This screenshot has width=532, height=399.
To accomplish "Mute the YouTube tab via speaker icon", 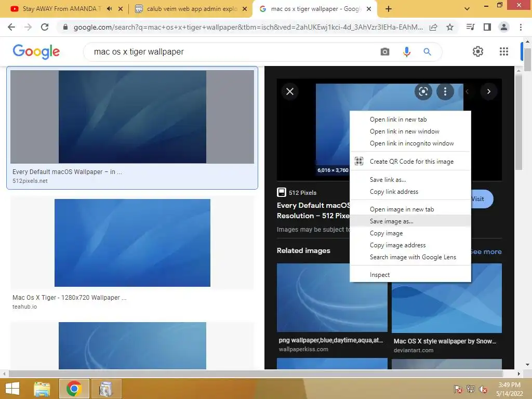I will 109,8.
